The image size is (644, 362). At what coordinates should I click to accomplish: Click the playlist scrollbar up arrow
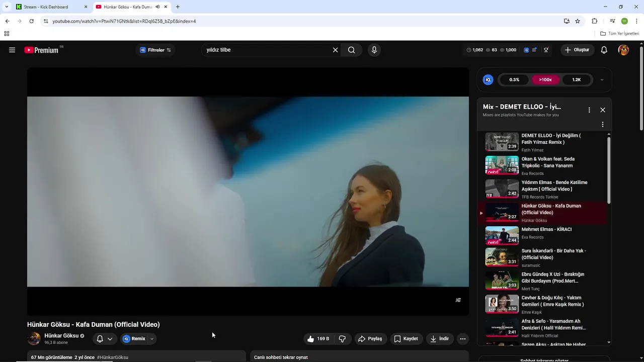(609, 134)
